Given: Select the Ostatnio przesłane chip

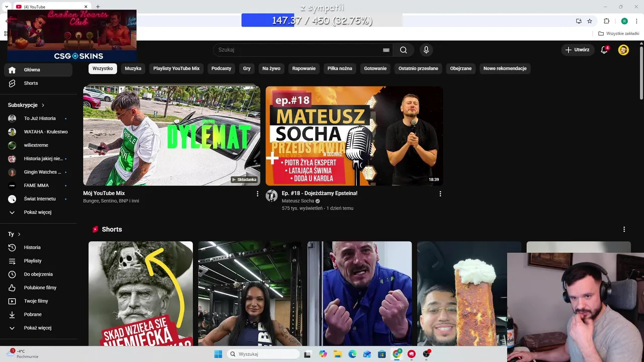Looking at the screenshot, I should coord(419,68).
